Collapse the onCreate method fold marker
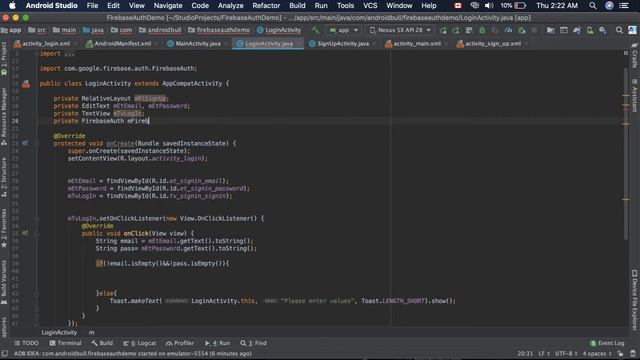Image resolution: width=640 pixels, height=360 pixels. tap(36, 143)
